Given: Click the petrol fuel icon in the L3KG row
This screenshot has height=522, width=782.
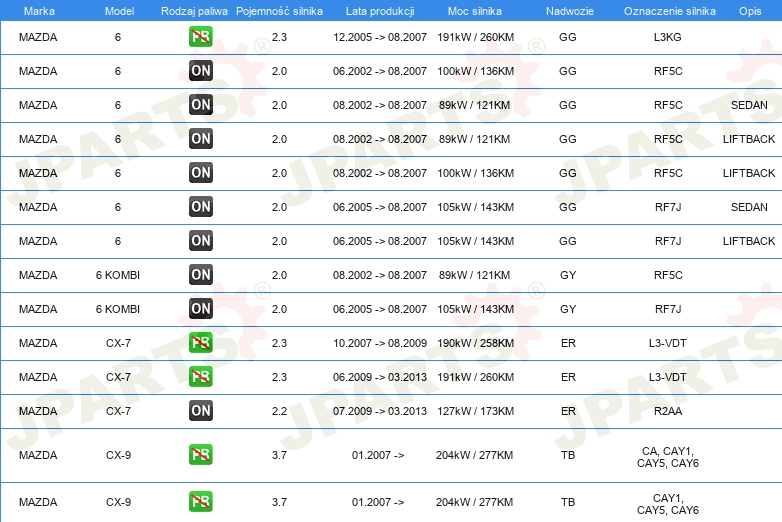Looking at the screenshot, I should (x=200, y=37).
